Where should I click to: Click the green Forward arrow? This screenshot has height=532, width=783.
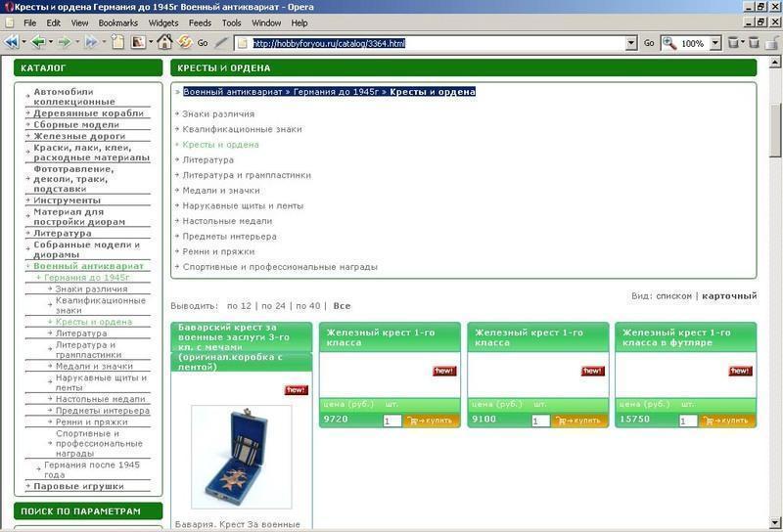[x=65, y=42]
